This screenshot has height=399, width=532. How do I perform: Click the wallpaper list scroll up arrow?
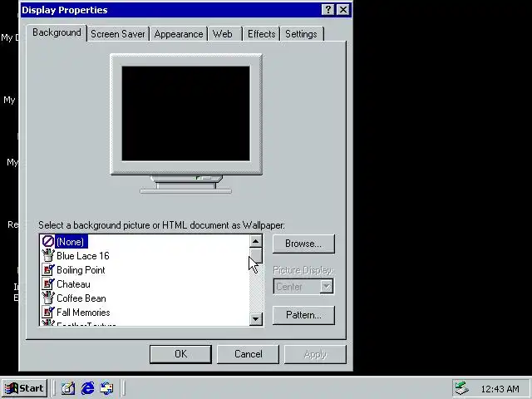tap(256, 242)
